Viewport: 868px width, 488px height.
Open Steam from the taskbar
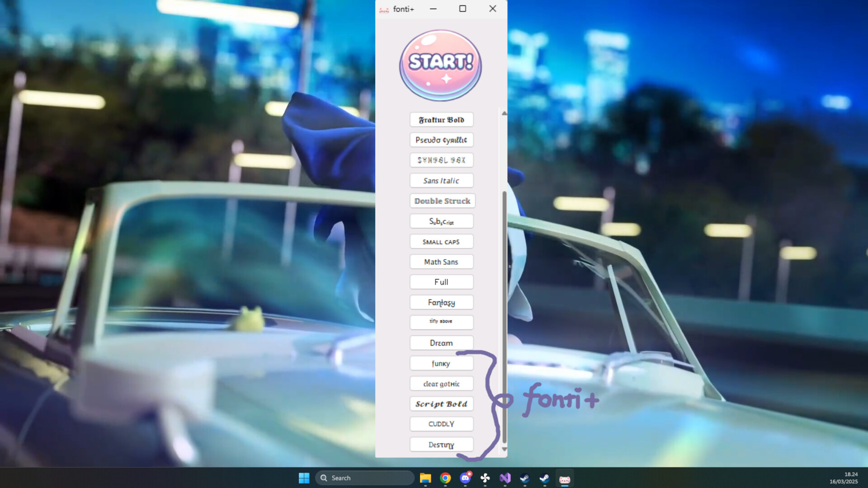tap(524, 478)
